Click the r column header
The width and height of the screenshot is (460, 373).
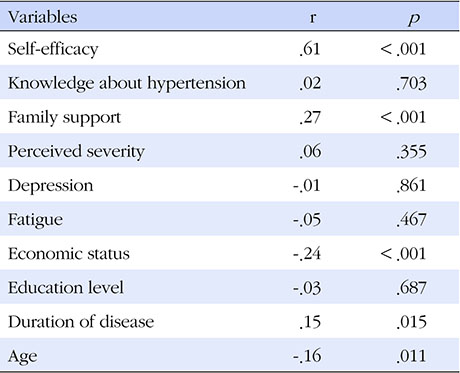(312, 18)
